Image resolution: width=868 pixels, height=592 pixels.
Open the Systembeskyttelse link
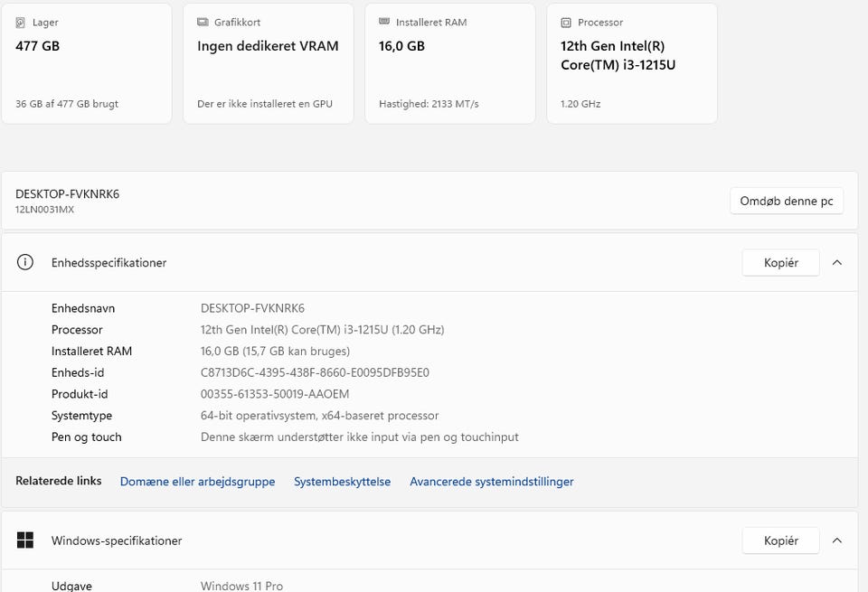coord(342,482)
